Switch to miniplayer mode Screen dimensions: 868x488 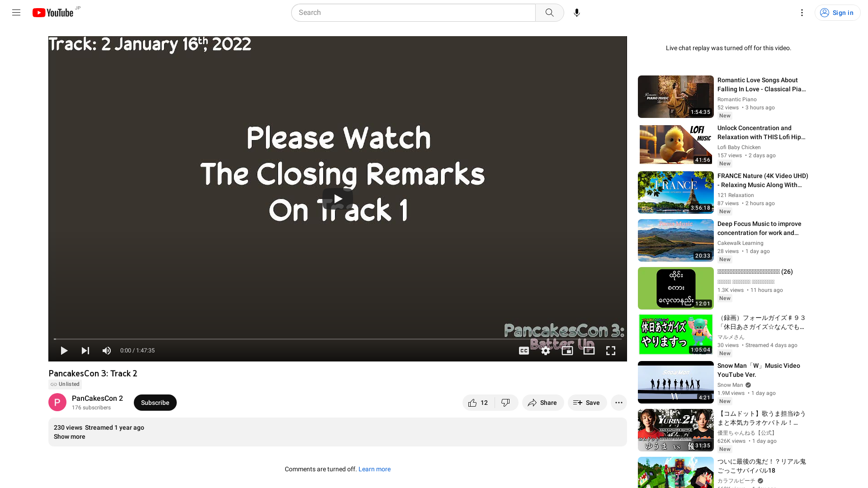click(567, 351)
